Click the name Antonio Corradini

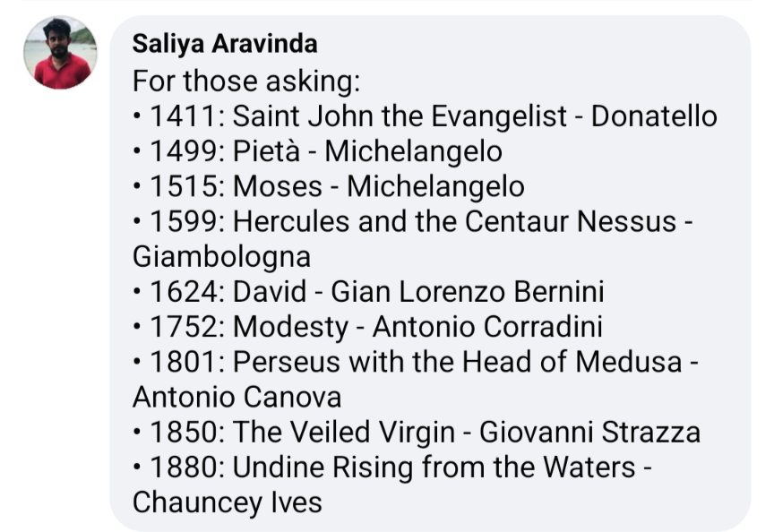pos(487,327)
